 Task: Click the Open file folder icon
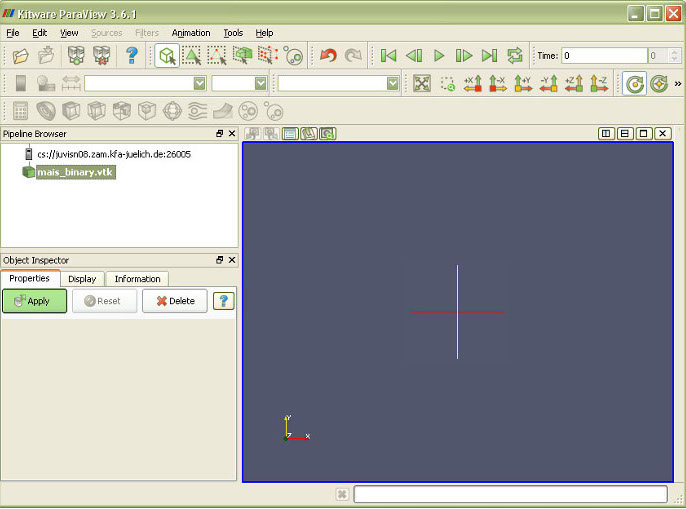tap(20, 56)
